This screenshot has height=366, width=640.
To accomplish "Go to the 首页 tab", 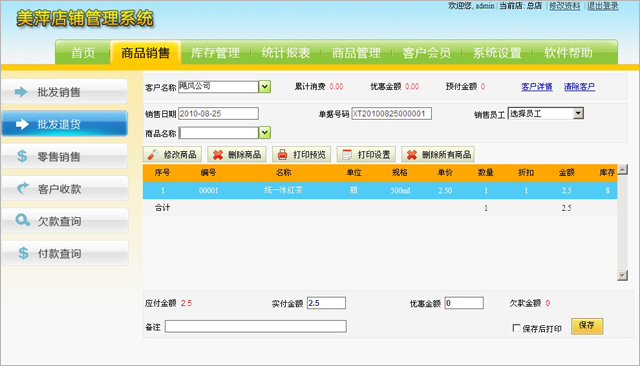I will (x=83, y=53).
